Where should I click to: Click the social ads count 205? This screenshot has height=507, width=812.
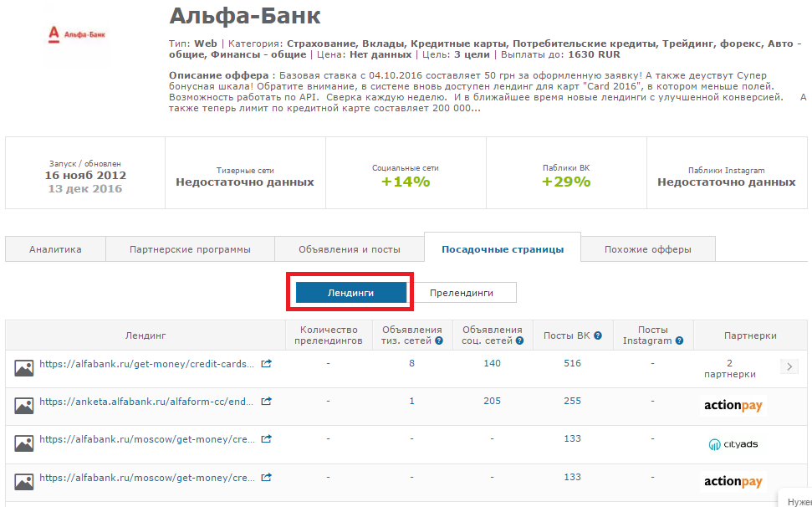point(492,401)
